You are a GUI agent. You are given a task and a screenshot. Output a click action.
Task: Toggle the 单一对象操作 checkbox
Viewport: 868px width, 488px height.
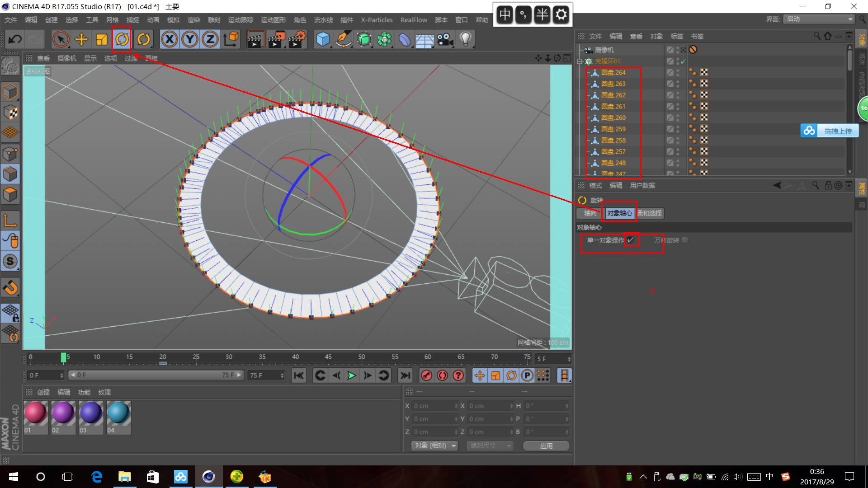(631, 240)
